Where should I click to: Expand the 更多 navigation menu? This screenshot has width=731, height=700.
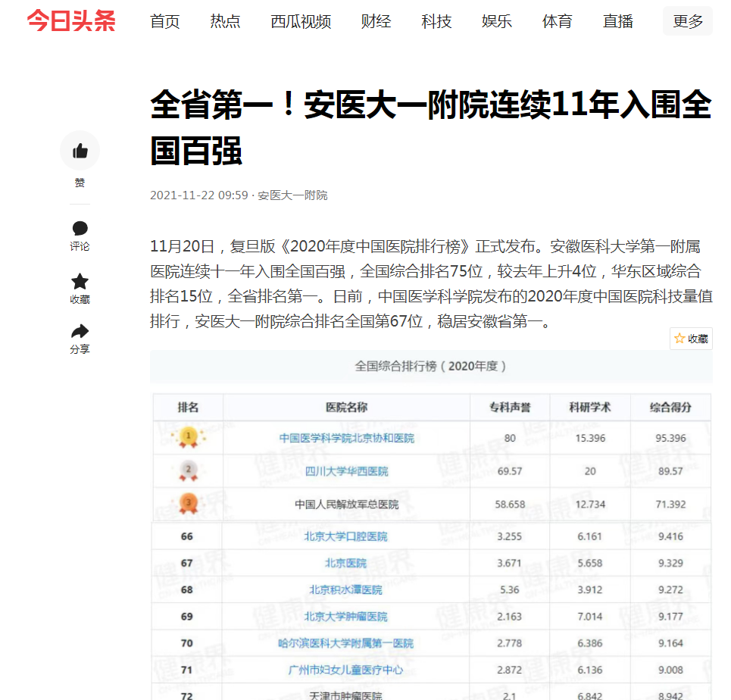[x=687, y=21]
